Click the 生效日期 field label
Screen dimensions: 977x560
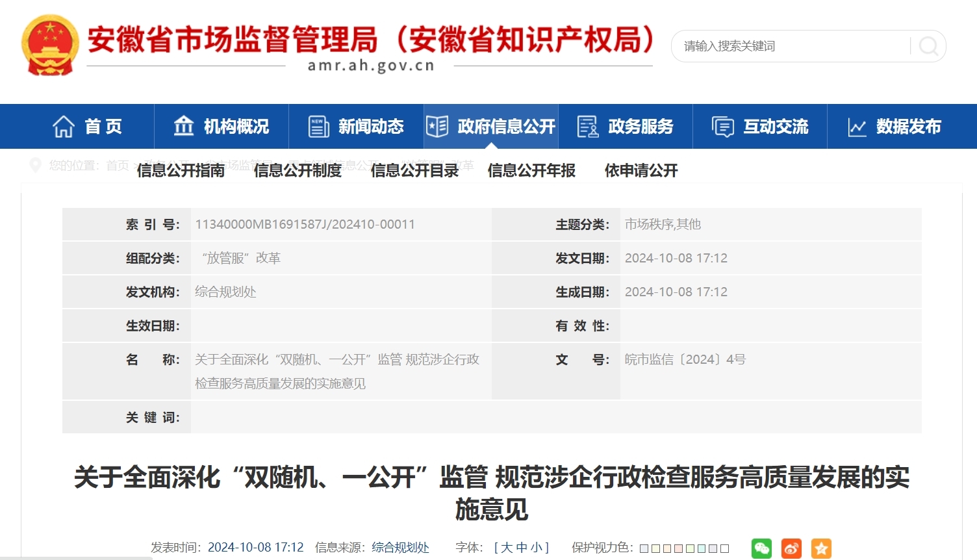pos(153,325)
